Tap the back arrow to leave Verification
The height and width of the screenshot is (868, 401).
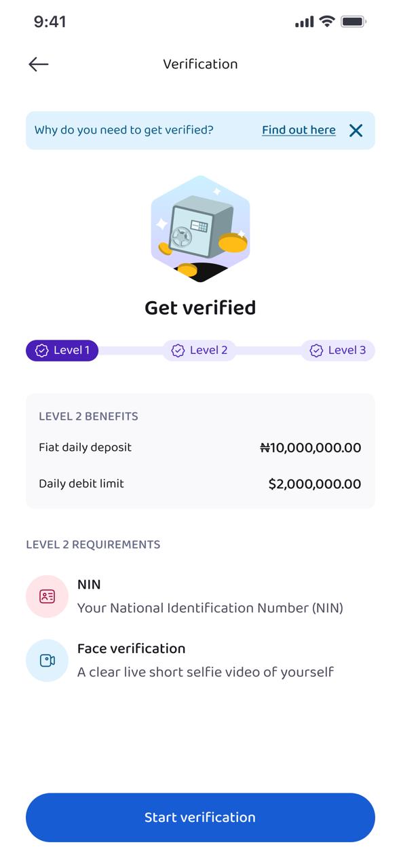[39, 64]
